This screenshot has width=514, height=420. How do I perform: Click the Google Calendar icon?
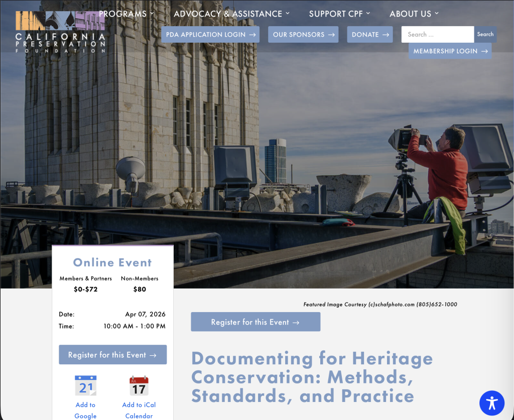[85, 385]
